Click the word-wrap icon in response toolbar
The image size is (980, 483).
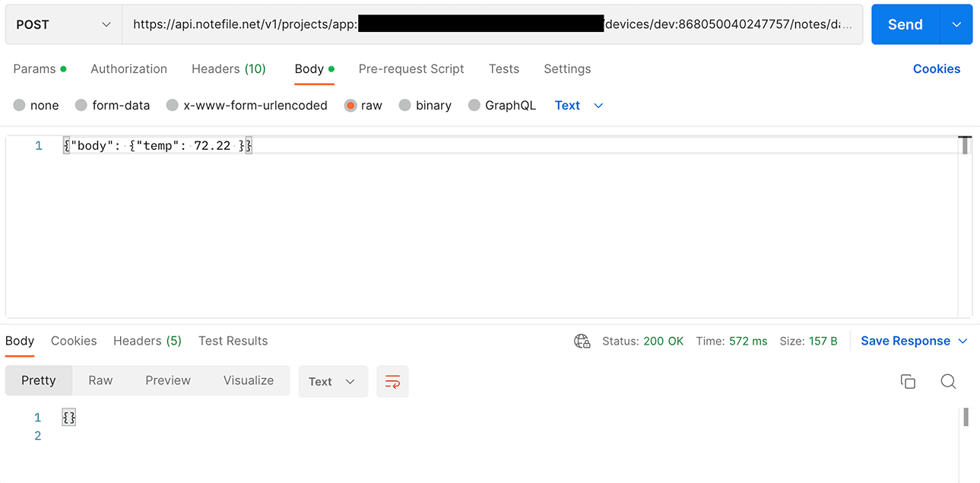pyautogui.click(x=392, y=381)
